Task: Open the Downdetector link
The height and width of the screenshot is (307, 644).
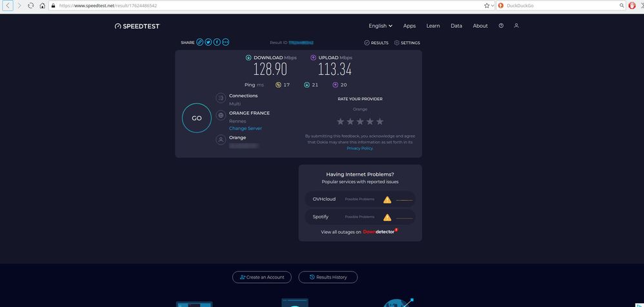Action: (380, 231)
